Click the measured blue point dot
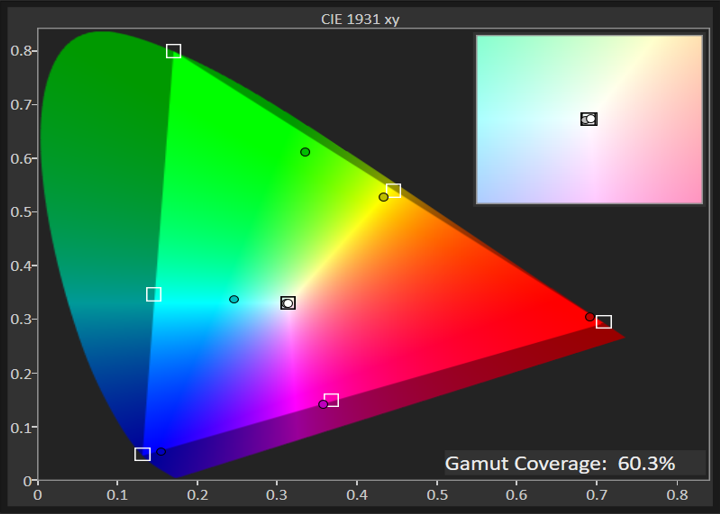The height and width of the screenshot is (514, 720). 160,452
